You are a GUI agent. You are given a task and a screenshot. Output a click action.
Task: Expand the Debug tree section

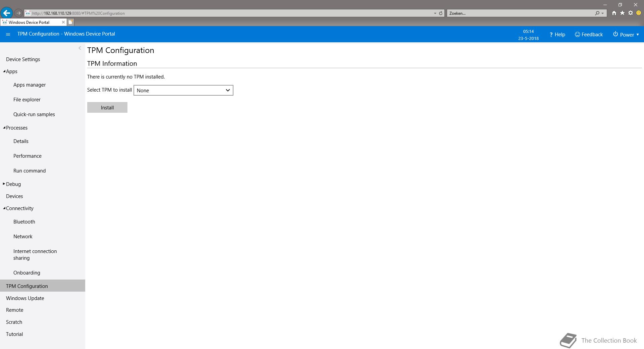coord(4,184)
